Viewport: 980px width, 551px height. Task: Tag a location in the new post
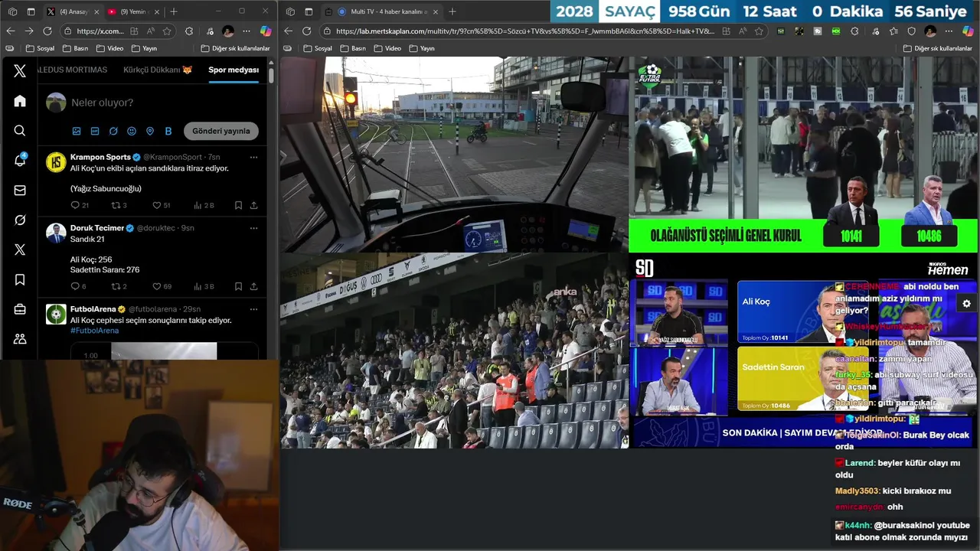click(150, 131)
